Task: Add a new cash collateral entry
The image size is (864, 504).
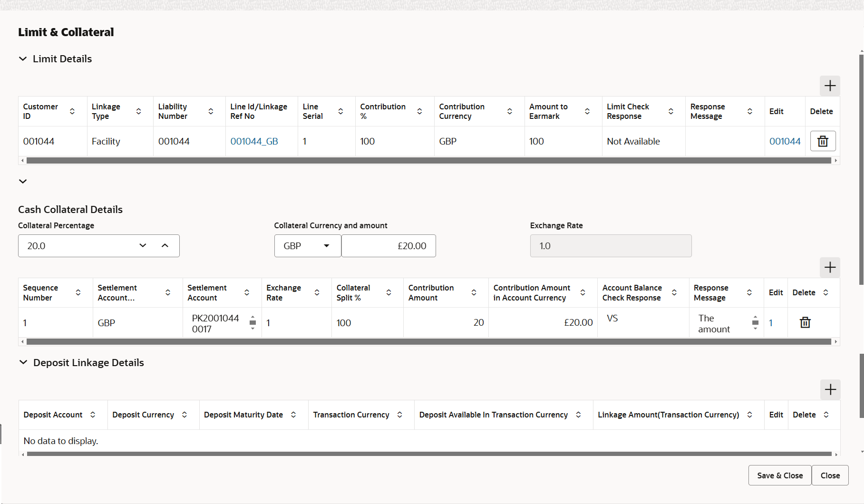Action: click(x=830, y=267)
